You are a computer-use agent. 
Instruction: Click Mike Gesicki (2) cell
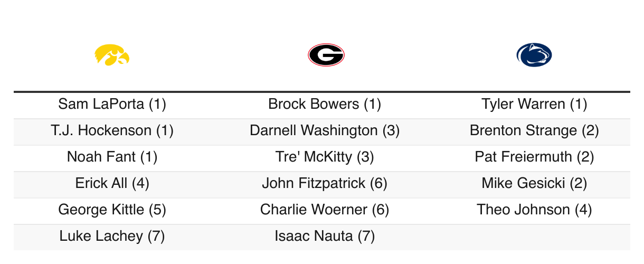pyautogui.click(x=534, y=183)
